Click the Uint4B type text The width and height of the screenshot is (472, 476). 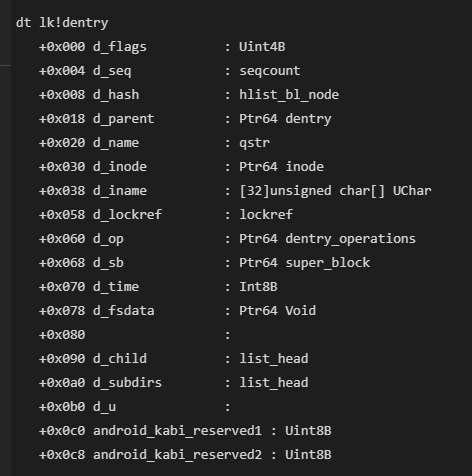pyautogui.click(x=262, y=47)
